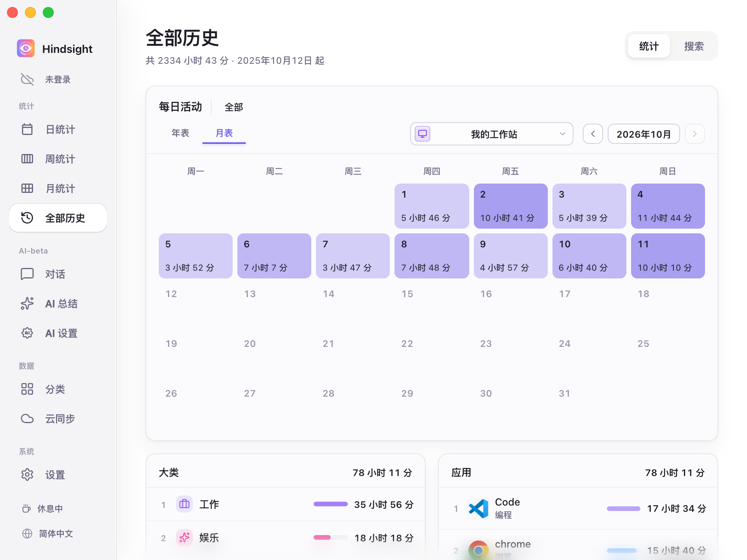
Task: Open the 2026年10月 month picker
Action: (644, 134)
